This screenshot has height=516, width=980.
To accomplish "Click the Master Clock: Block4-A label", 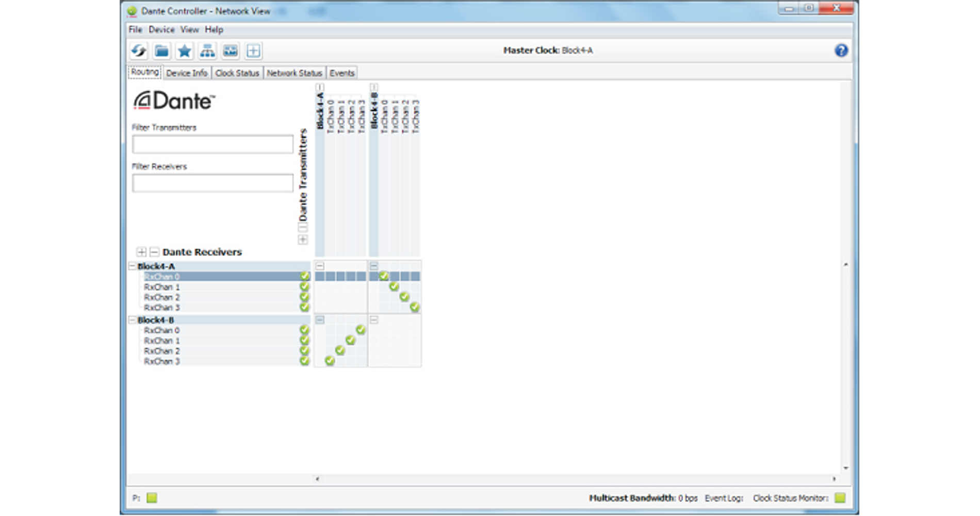I will click(x=548, y=51).
